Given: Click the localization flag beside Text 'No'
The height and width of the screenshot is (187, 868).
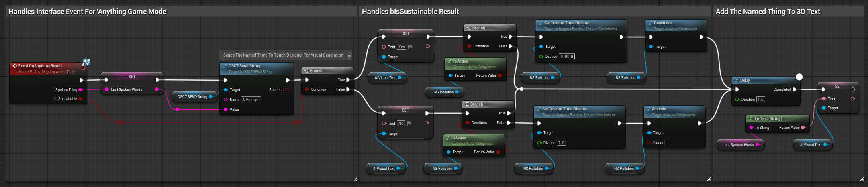Looking at the screenshot, I should coord(409,123).
